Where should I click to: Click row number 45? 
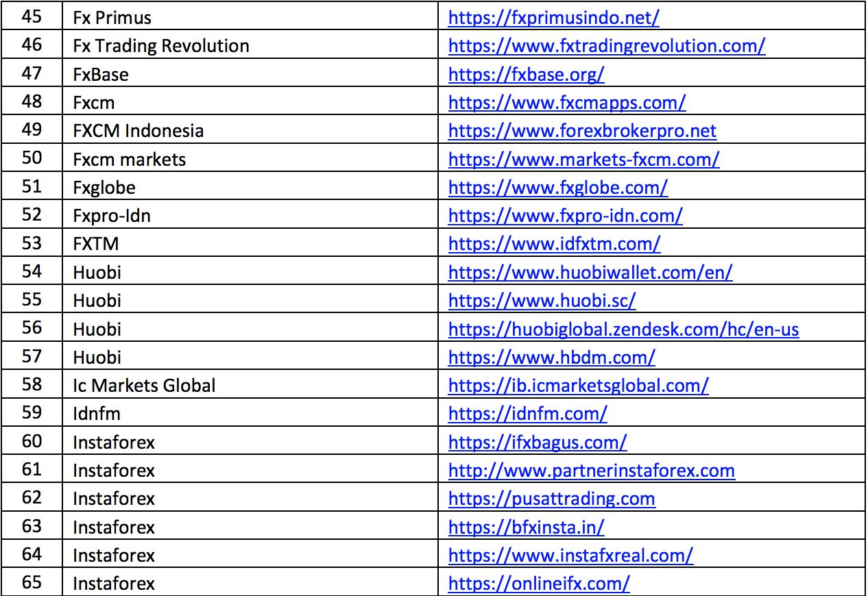(x=32, y=16)
